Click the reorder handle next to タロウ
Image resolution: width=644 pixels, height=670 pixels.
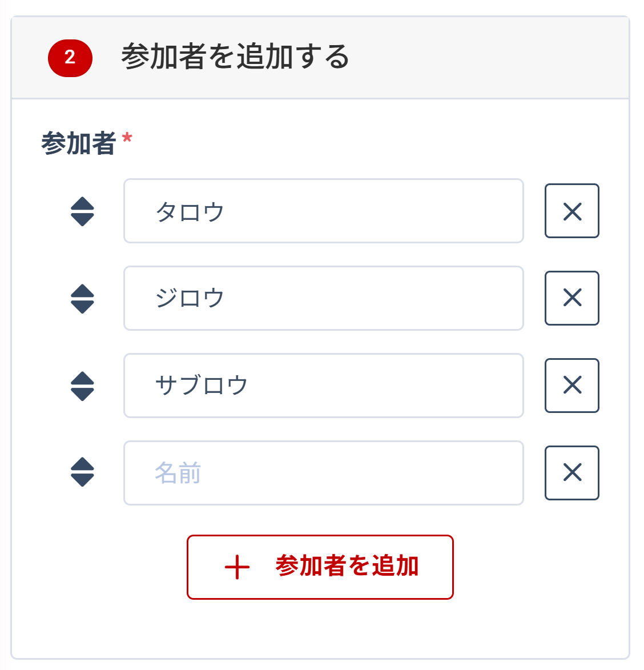tap(82, 211)
